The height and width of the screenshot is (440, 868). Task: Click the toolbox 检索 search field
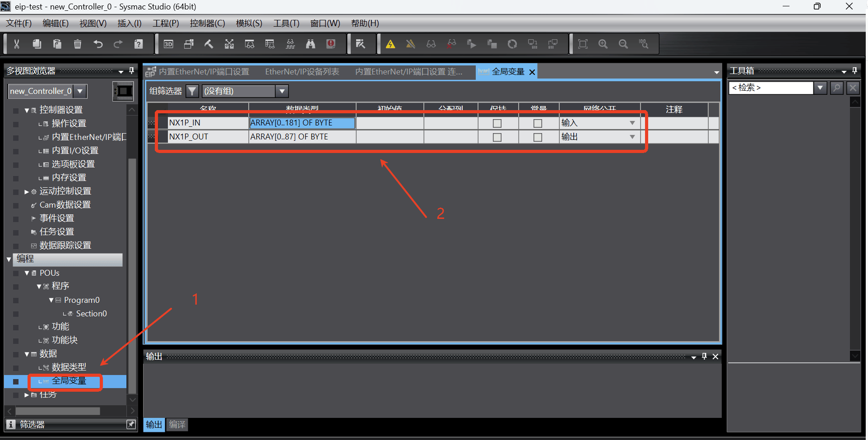coord(771,88)
